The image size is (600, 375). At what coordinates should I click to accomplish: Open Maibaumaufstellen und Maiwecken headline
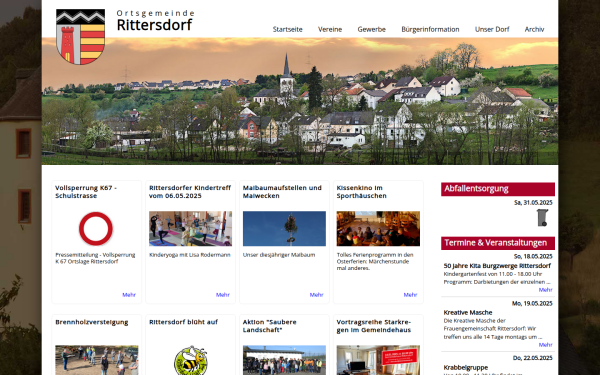[282, 192]
